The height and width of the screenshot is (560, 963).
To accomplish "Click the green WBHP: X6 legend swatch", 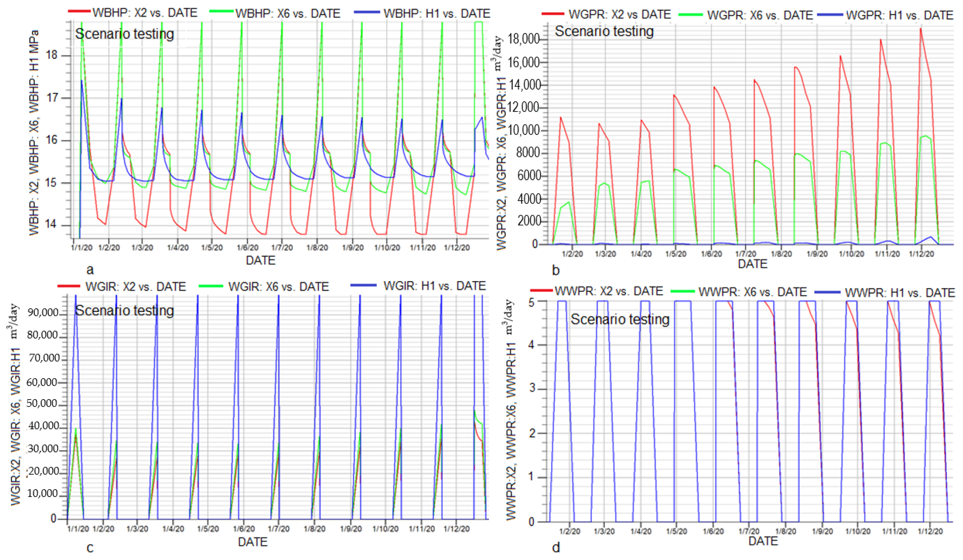I will pos(221,11).
